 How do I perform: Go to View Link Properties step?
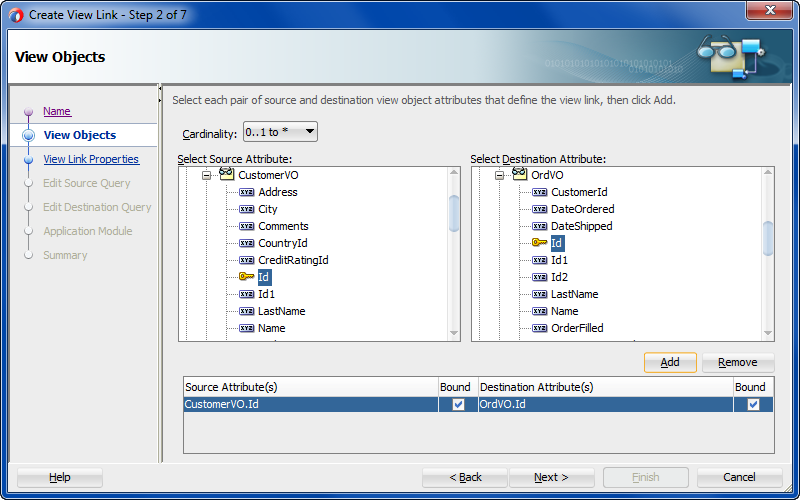coord(91,159)
